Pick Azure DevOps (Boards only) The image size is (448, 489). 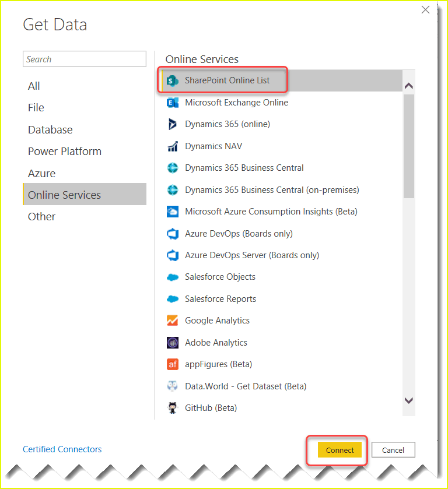coord(282,234)
